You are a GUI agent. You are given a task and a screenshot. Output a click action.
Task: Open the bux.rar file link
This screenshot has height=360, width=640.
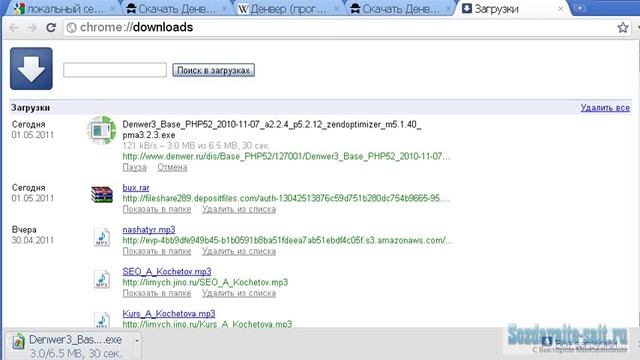click(x=136, y=188)
